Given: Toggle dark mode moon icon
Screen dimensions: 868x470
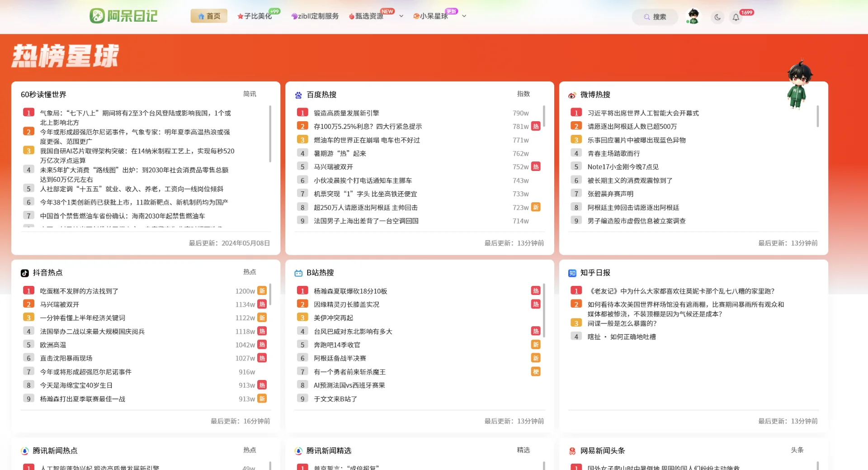Looking at the screenshot, I should coord(717,17).
